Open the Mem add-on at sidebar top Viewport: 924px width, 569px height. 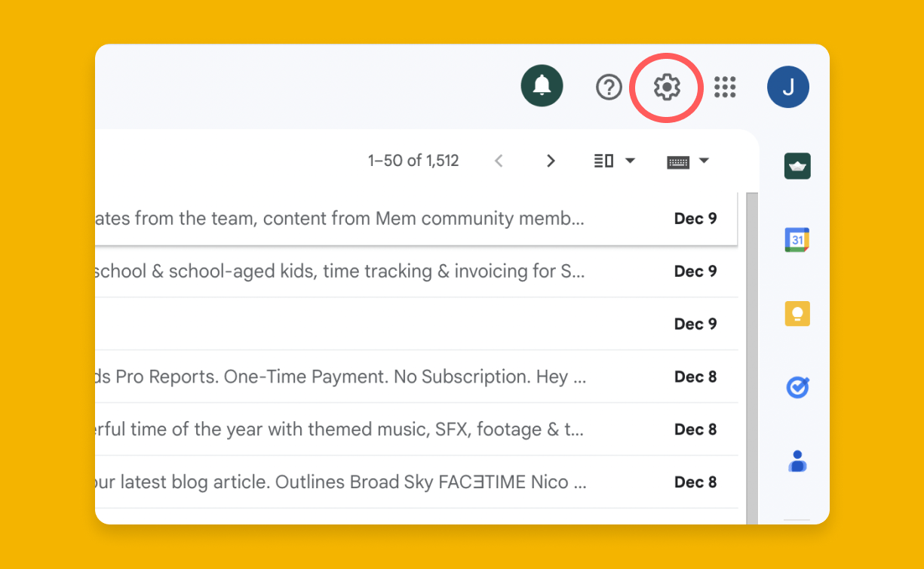(x=797, y=165)
